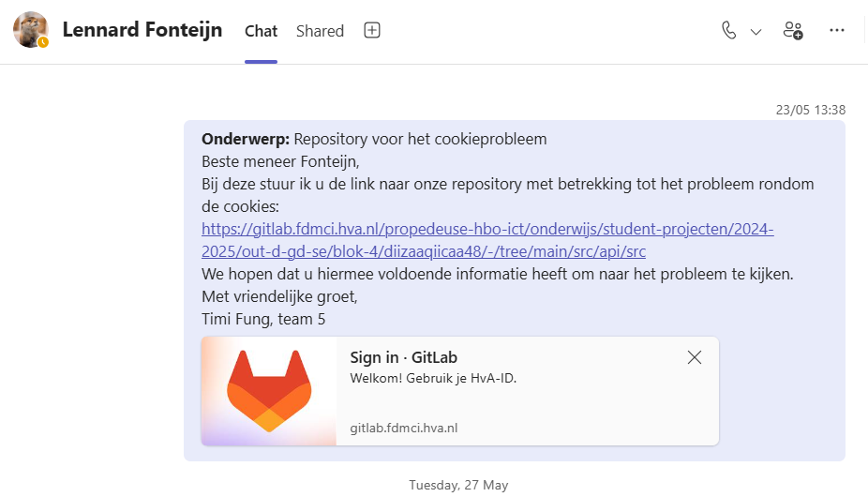This screenshot has width=868, height=497.
Task: Expand the calling options chevron
Action: click(756, 31)
